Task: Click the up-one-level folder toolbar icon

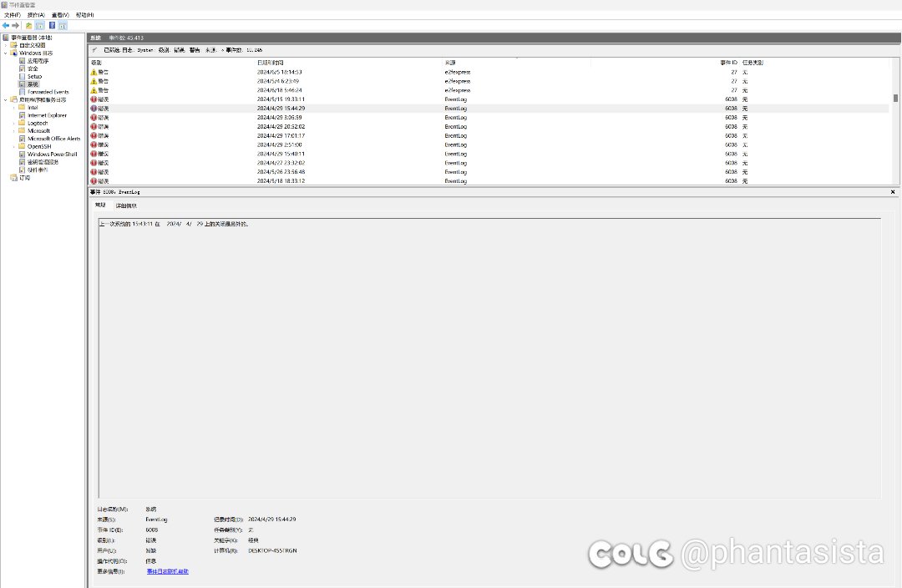Action: pos(28,25)
